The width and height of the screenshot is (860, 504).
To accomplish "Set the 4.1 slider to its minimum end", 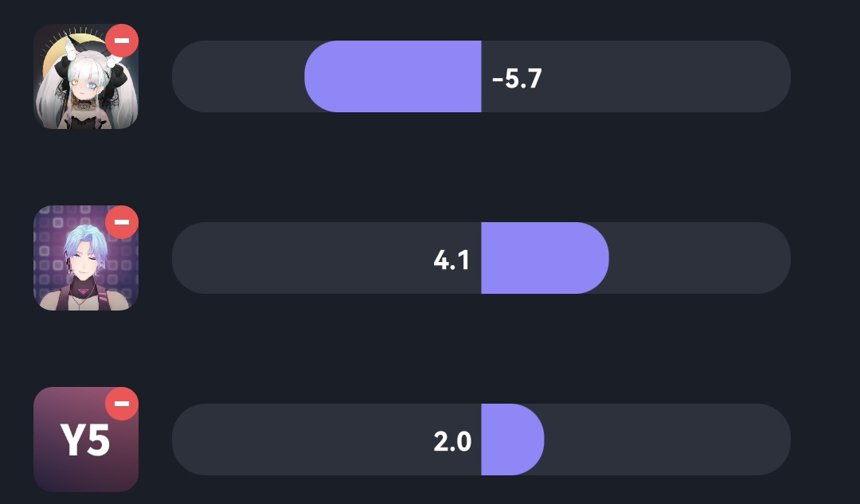I will click(181, 258).
